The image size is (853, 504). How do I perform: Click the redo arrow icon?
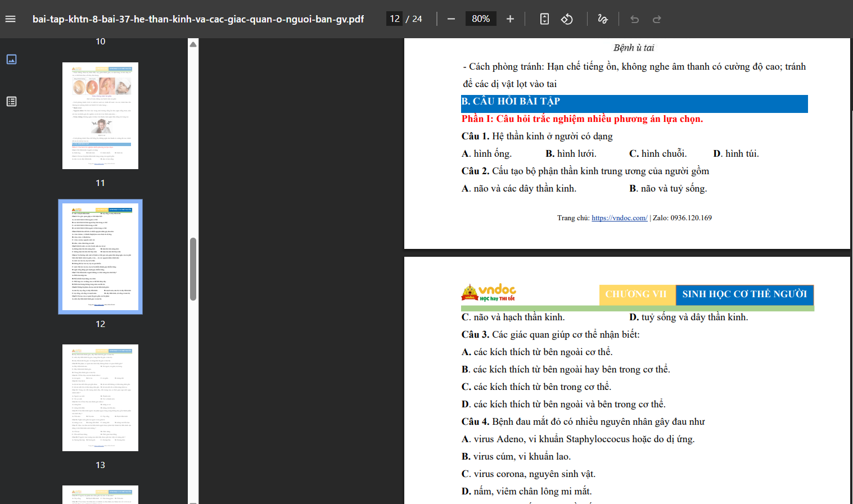657,19
